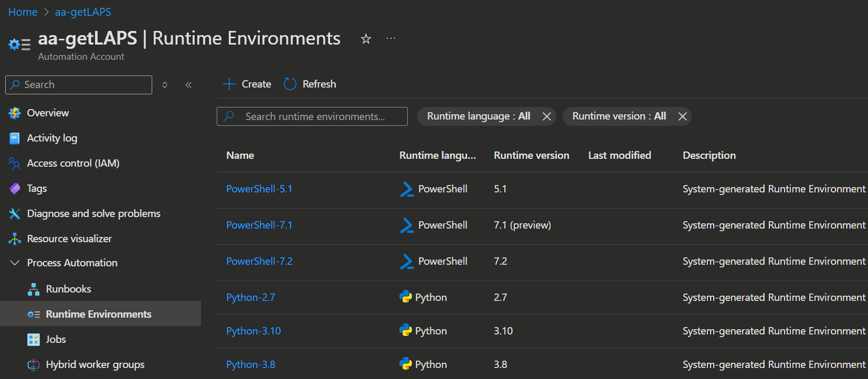Navigate to Home breadcrumb

click(23, 12)
